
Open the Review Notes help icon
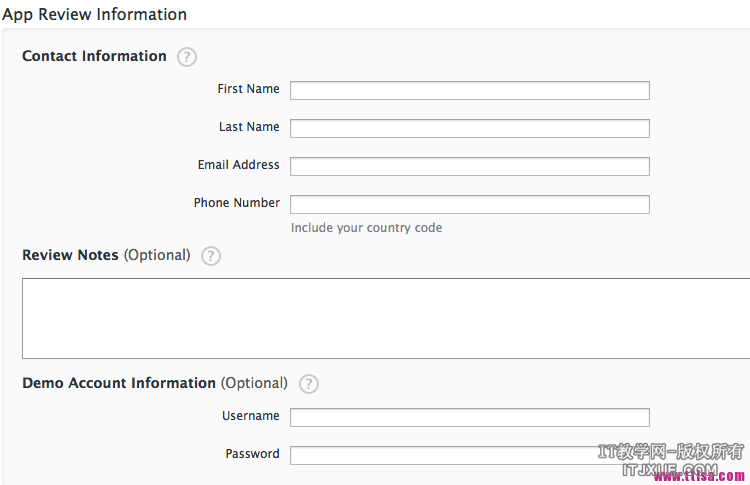pyautogui.click(x=210, y=256)
